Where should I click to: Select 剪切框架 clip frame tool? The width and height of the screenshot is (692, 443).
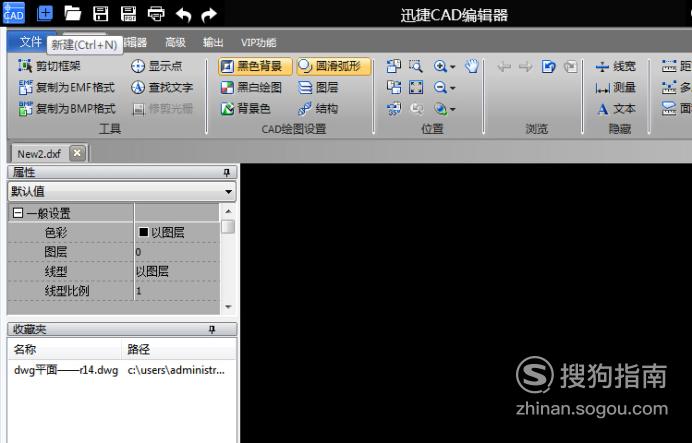[49, 66]
